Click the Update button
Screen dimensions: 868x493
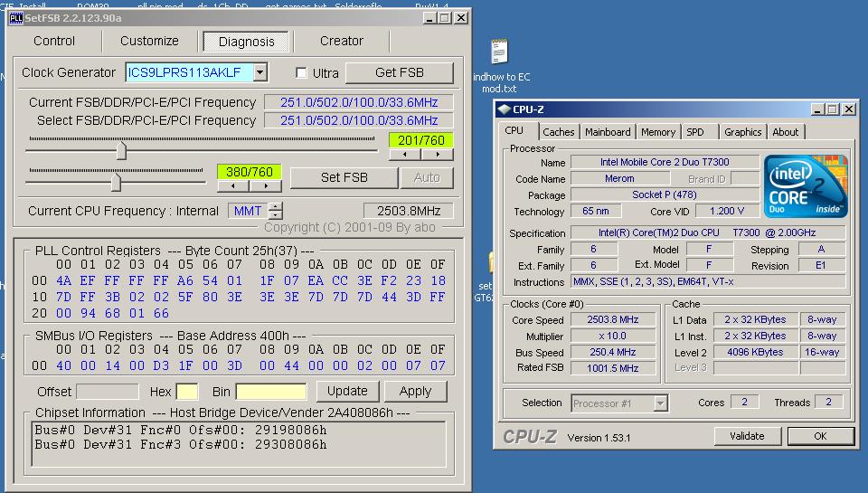pyautogui.click(x=347, y=391)
